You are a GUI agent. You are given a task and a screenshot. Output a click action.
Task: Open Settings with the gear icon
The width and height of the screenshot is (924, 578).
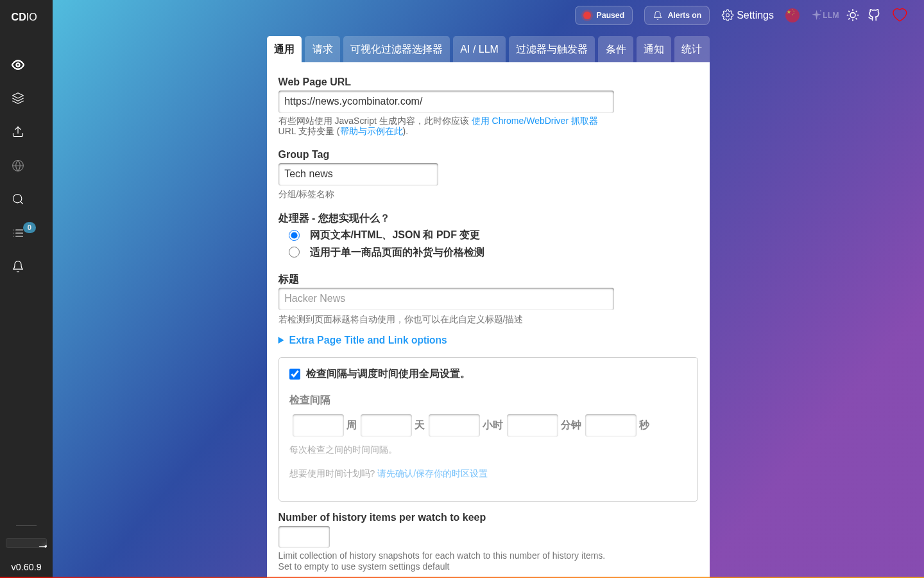click(x=748, y=15)
